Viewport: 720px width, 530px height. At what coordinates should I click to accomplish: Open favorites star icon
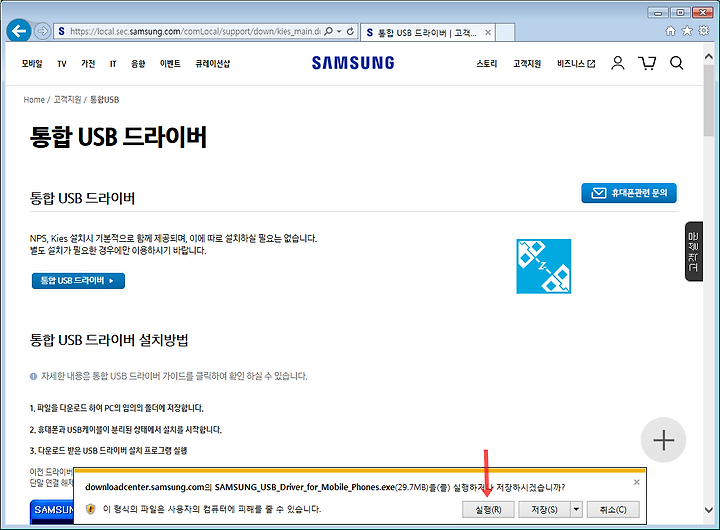point(687,31)
